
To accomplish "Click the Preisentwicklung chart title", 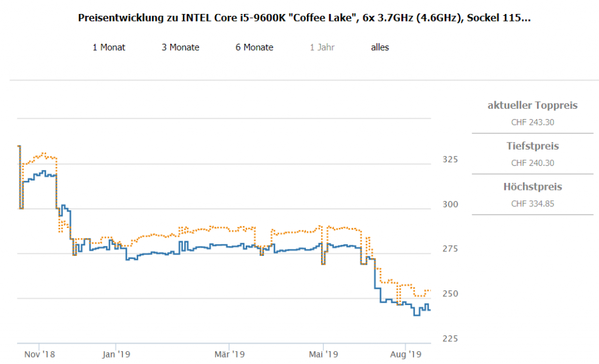I will click(x=304, y=18).
